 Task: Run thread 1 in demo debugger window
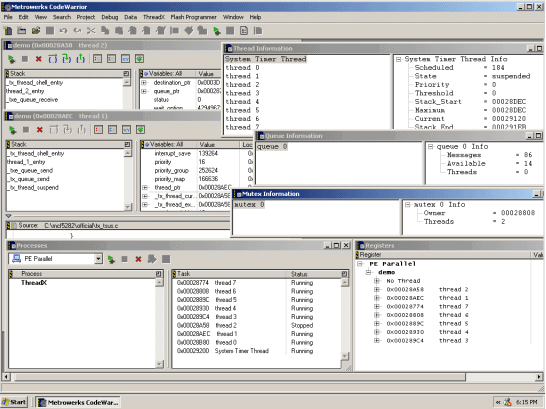coord(13,130)
